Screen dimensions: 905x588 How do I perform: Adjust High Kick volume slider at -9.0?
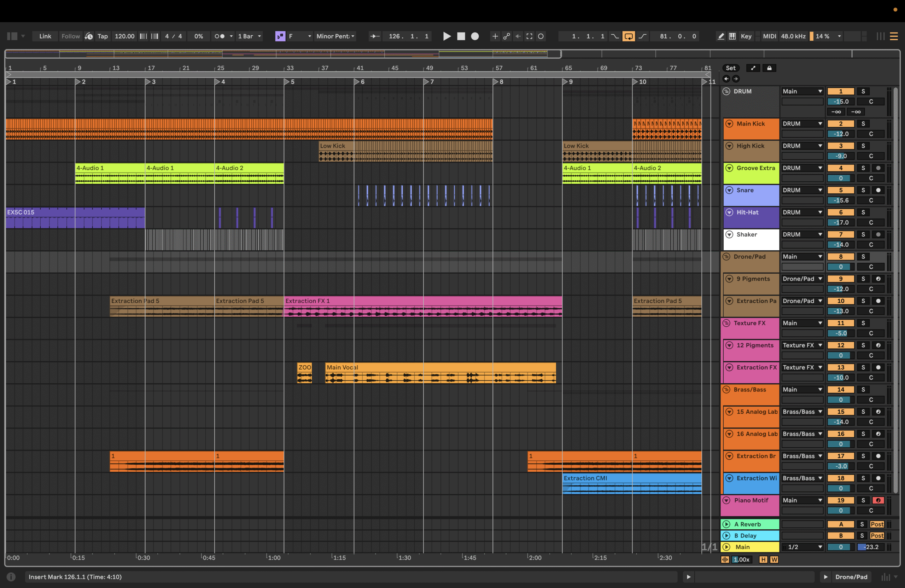840,156
